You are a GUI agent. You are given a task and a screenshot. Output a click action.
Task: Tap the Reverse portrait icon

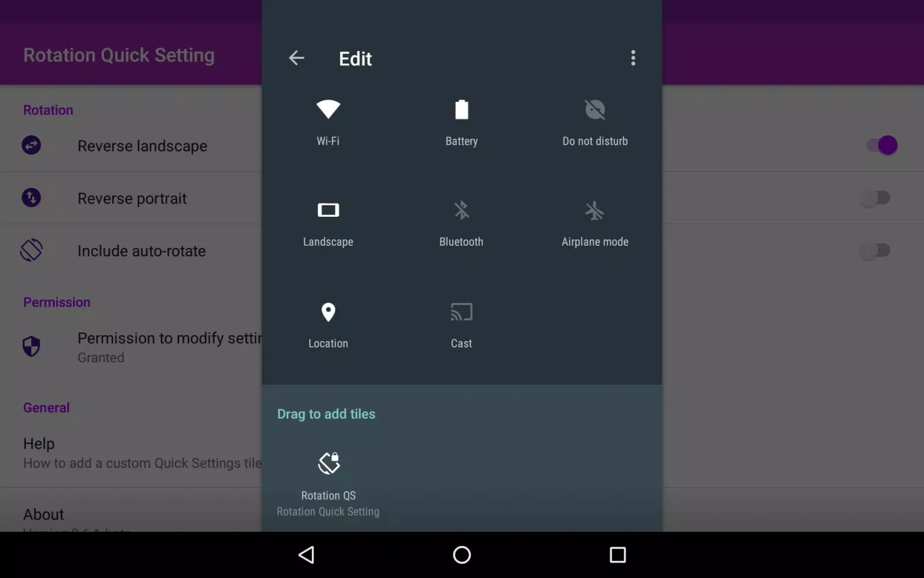(31, 198)
